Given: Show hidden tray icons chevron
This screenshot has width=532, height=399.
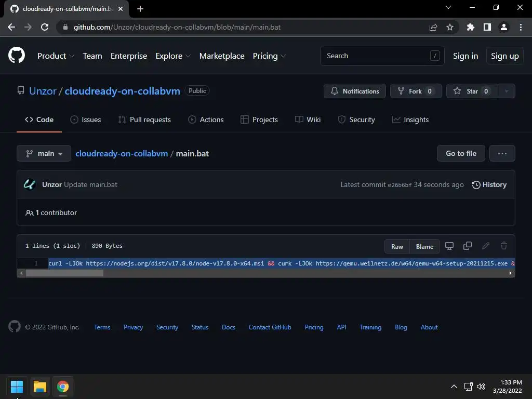Looking at the screenshot, I should pyautogui.click(x=454, y=387).
